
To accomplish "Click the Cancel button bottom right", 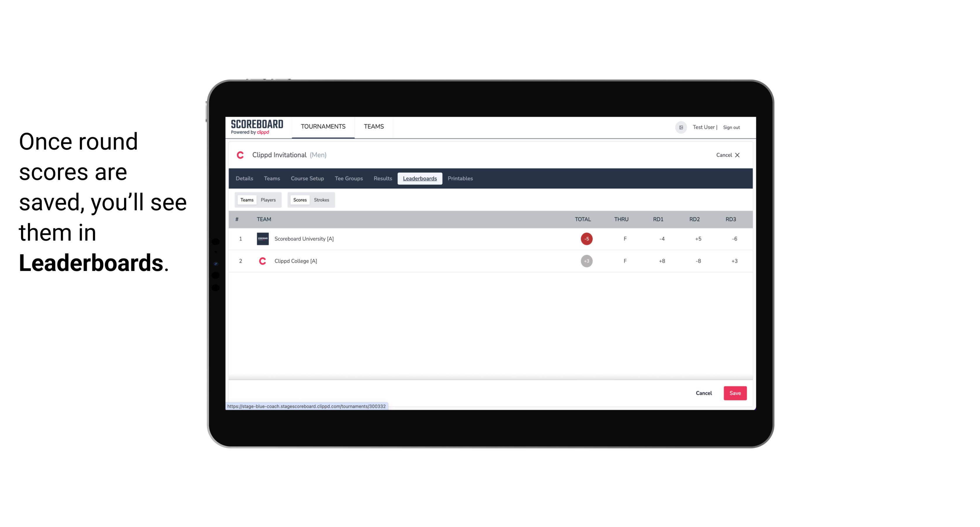I will click(x=705, y=393).
